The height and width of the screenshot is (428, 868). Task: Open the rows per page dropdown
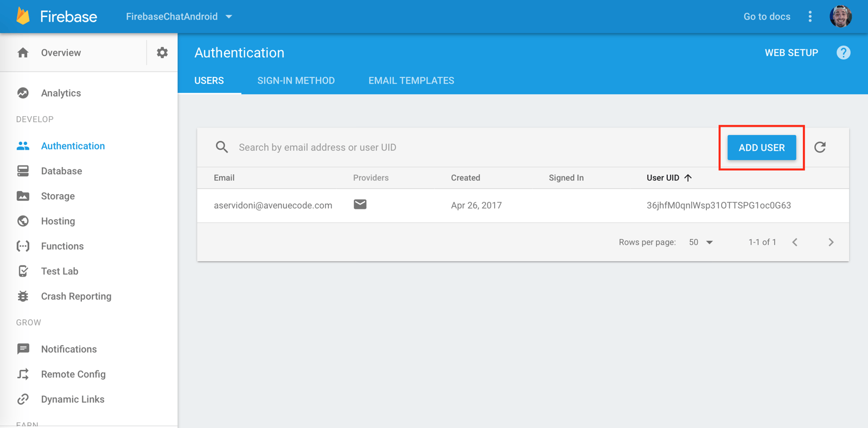click(701, 242)
